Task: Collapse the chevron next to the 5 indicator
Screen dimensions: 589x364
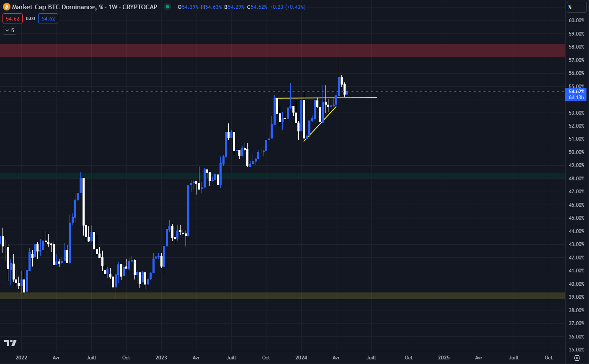Action: point(6,30)
